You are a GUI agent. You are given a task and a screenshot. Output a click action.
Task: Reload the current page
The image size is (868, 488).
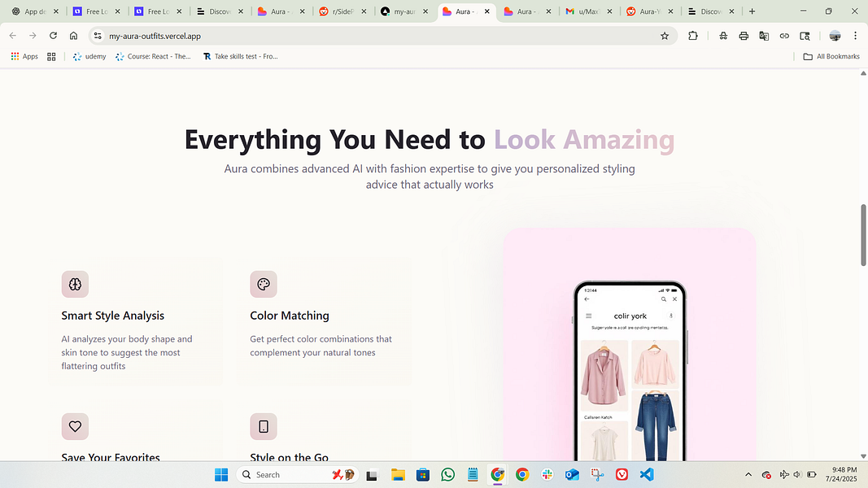[53, 36]
